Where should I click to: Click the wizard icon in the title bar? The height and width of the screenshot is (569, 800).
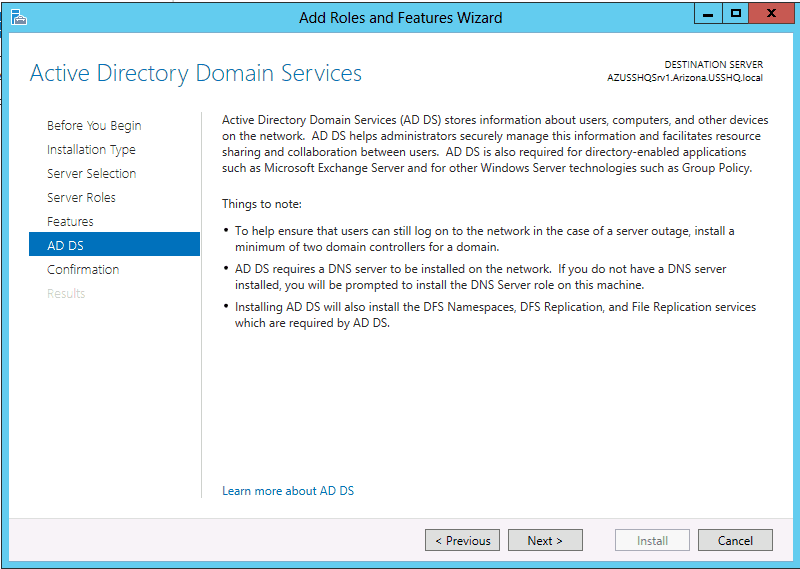(x=19, y=17)
